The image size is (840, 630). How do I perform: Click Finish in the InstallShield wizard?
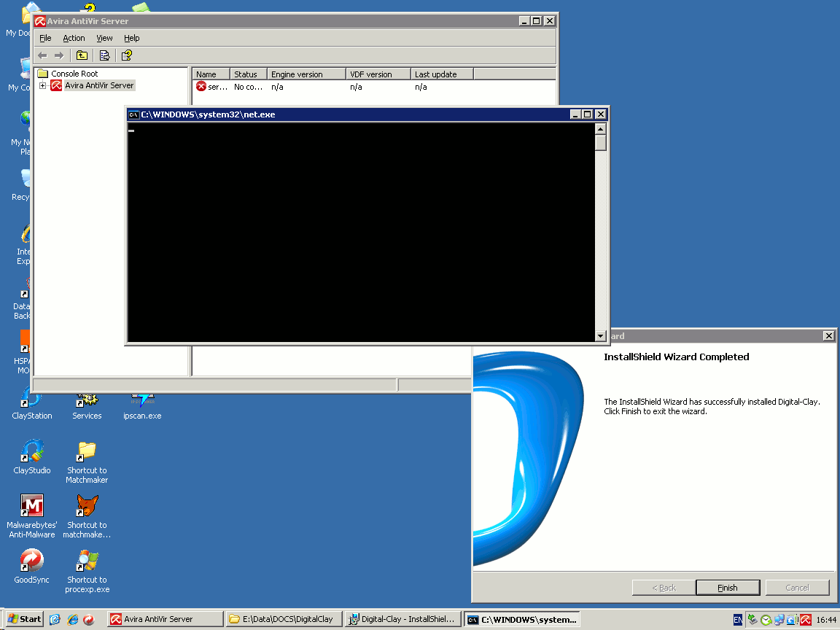coord(728,588)
